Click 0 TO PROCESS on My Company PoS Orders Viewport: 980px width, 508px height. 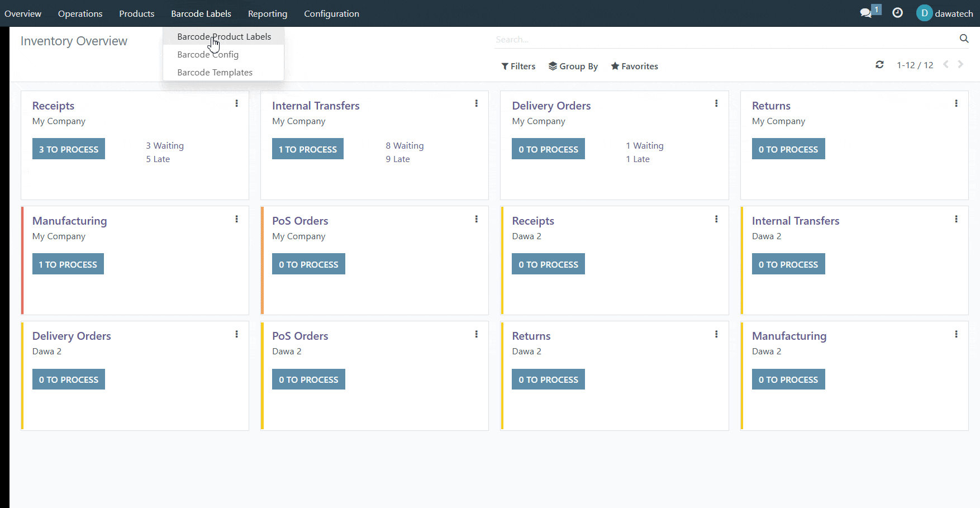[x=308, y=264]
